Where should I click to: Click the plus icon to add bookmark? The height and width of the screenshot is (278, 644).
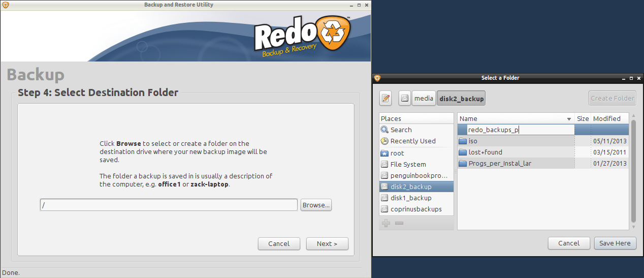coord(386,223)
